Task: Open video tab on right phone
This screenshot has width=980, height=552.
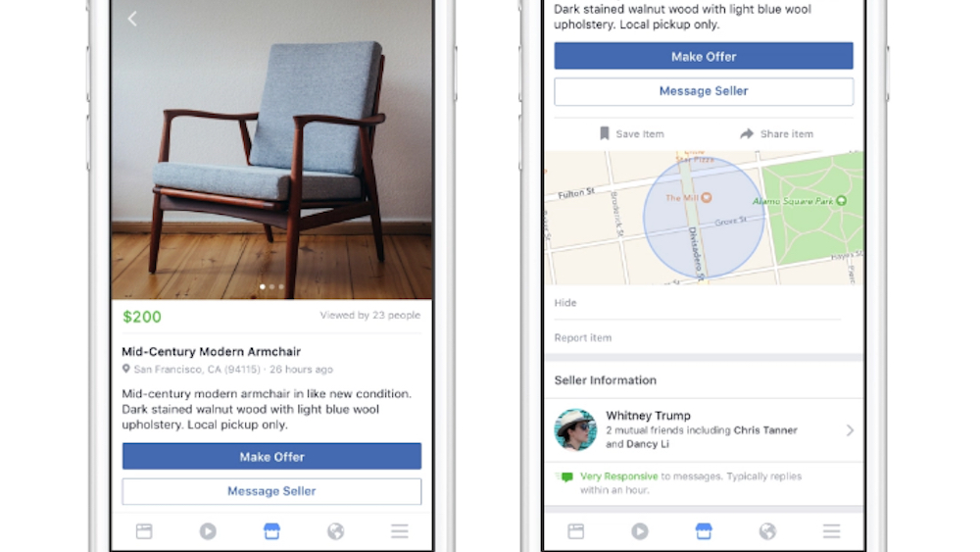Action: point(639,531)
